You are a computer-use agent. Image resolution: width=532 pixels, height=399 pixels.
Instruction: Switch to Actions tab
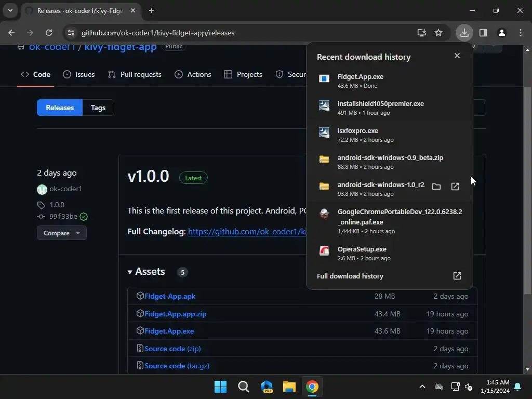coord(193,74)
